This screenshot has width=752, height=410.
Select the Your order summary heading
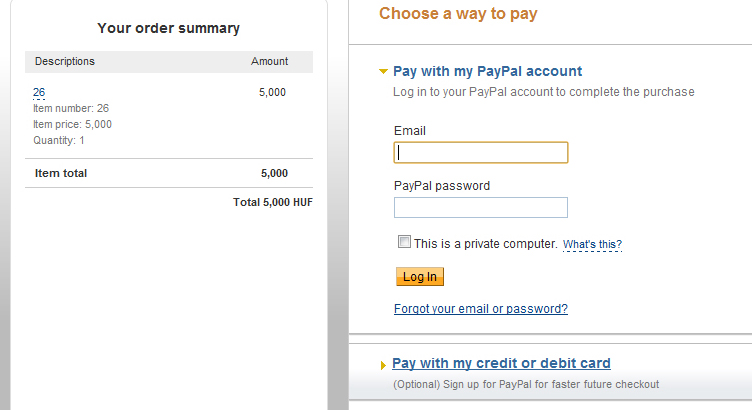tap(168, 28)
